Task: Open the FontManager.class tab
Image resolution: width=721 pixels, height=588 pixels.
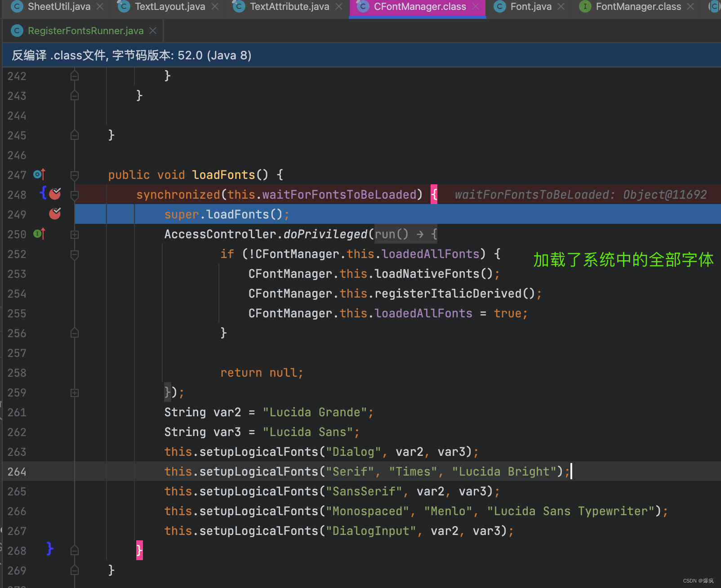Action: coord(638,7)
